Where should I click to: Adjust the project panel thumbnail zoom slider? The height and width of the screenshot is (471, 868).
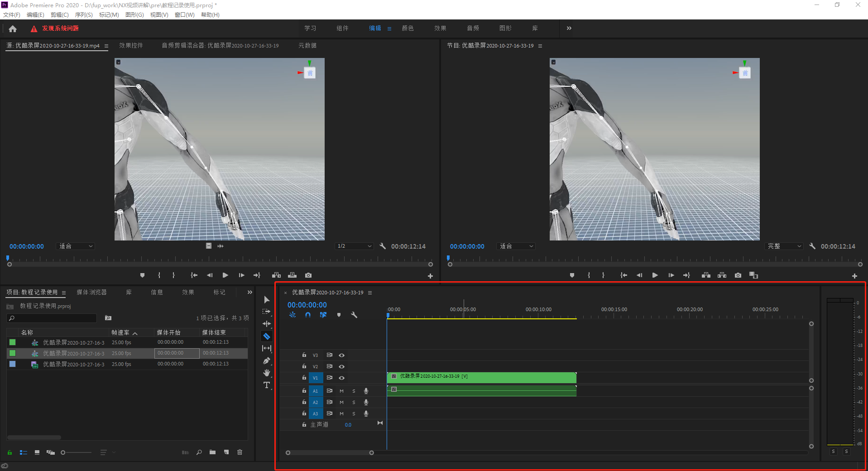76,452
